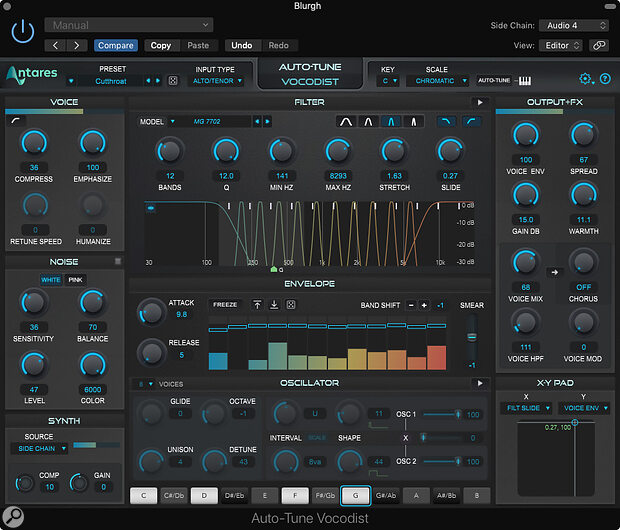Open the help question mark icon

coord(605,79)
